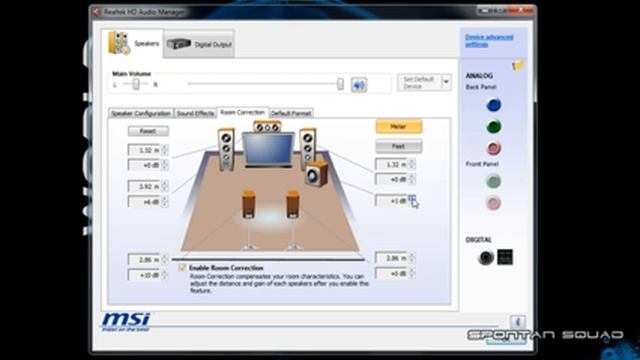Toggle the Enable Room Correction checkbox
The width and height of the screenshot is (640, 360).
[x=182, y=268]
